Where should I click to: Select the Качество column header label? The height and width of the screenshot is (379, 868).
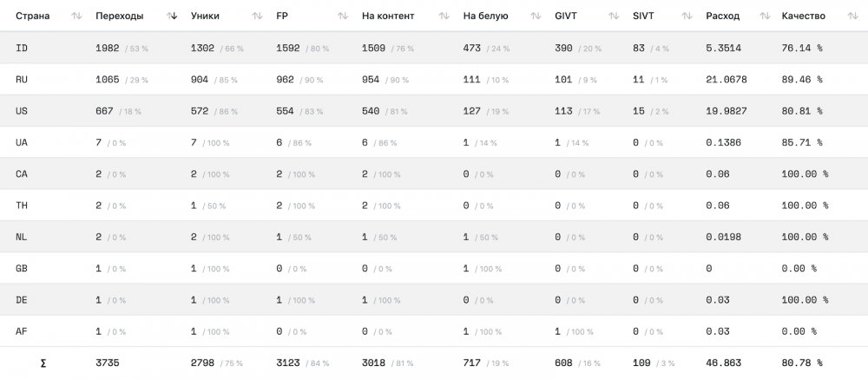pyautogui.click(x=803, y=16)
